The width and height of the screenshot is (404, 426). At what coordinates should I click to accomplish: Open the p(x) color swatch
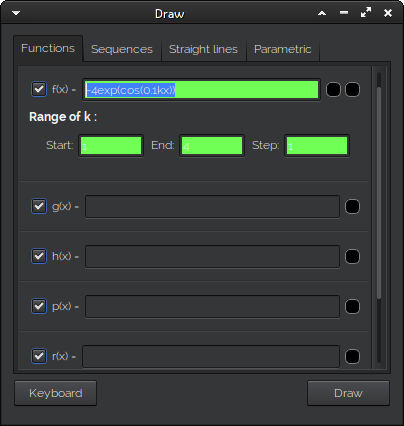[x=352, y=307]
